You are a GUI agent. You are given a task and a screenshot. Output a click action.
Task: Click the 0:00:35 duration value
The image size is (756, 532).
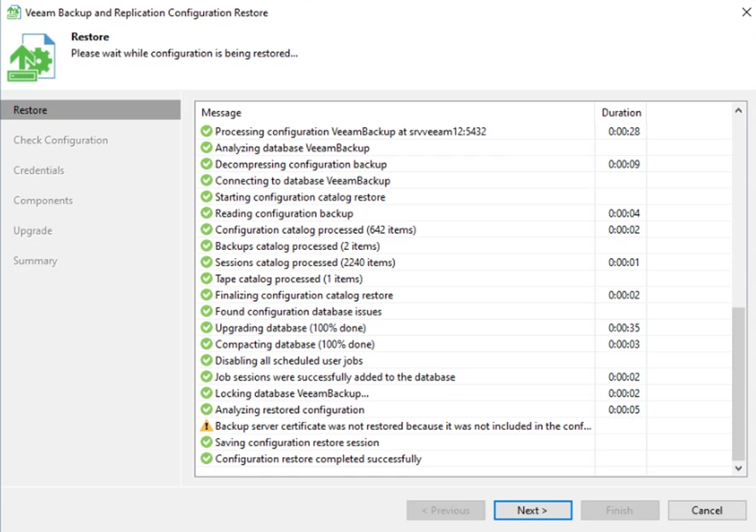tap(624, 327)
